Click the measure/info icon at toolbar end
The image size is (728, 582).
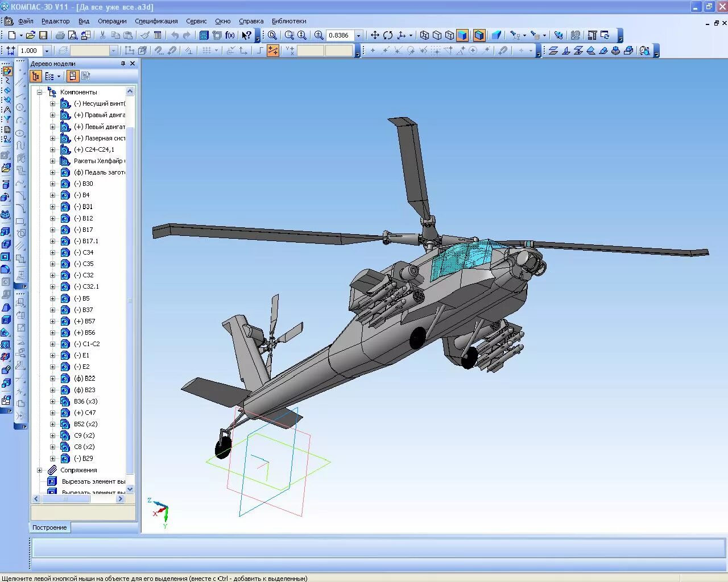[644, 51]
